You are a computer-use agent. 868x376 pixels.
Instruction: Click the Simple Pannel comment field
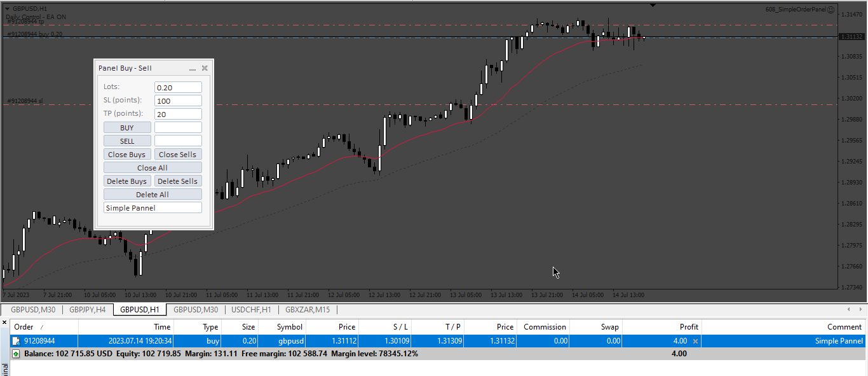pos(153,207)
